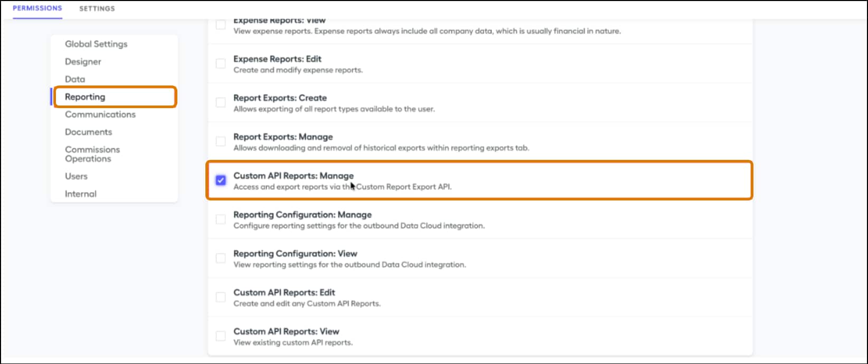
Task: Click the 'Custom API Reports: View' title
Action: [x=286, y=332]
